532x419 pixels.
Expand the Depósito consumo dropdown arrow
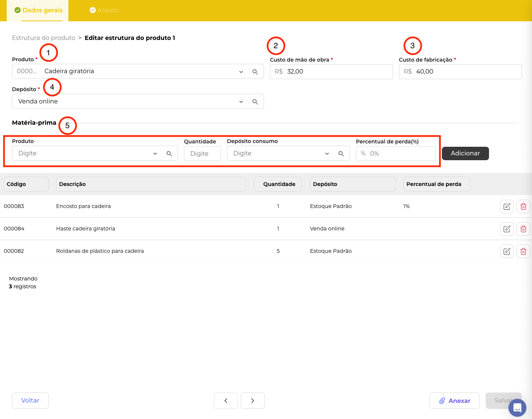(x=327, y=153)
